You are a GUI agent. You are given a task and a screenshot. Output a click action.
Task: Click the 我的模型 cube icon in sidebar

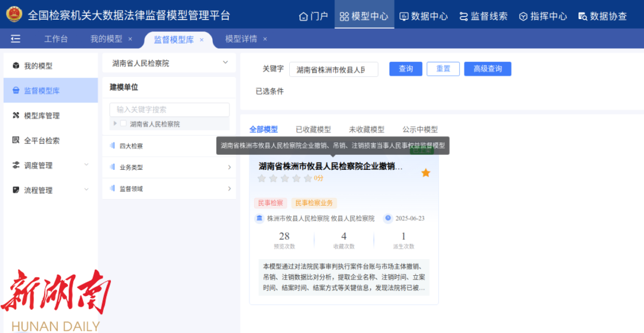coord(16,66)
